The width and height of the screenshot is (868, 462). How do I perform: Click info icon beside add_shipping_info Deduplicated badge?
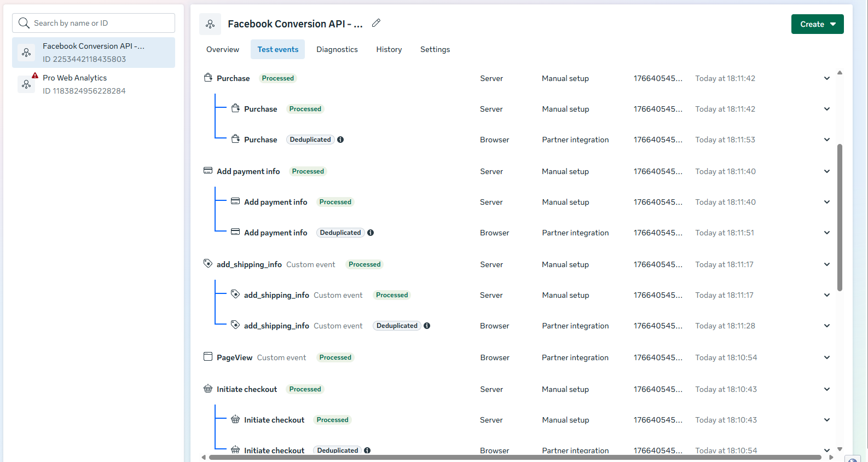(x=427, y=326)
